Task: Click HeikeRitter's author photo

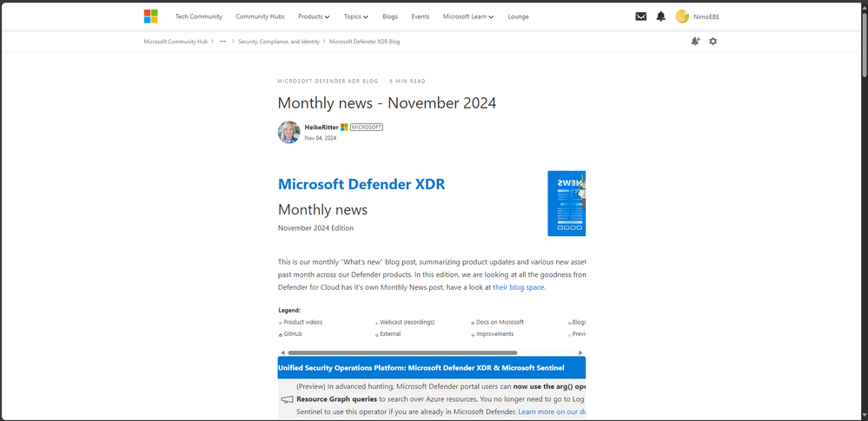Action: (x=289, y=132)
